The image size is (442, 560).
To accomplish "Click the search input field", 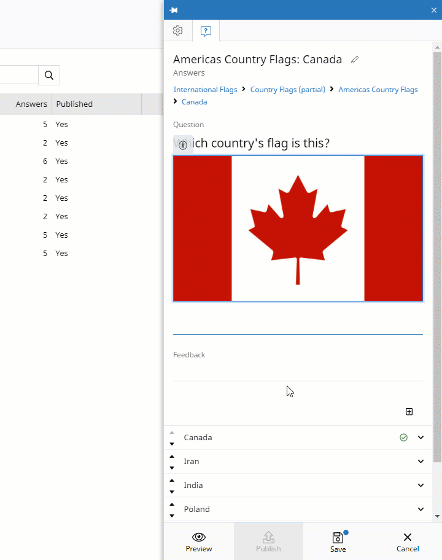I will 19,75.
